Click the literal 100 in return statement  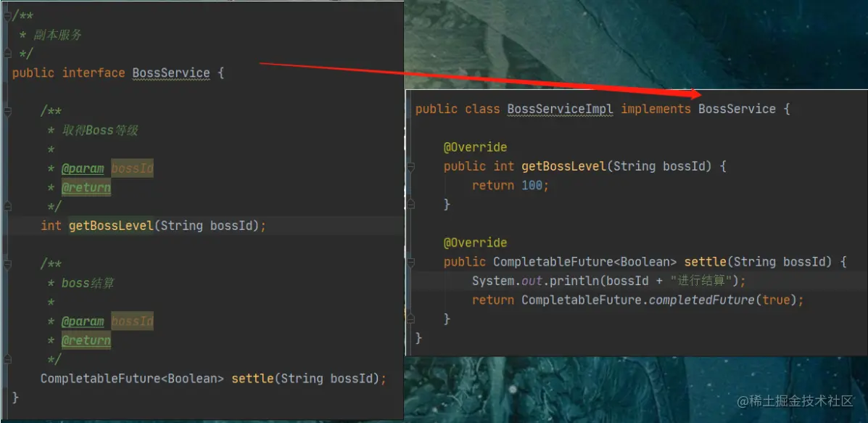click(x=532, y=186)
